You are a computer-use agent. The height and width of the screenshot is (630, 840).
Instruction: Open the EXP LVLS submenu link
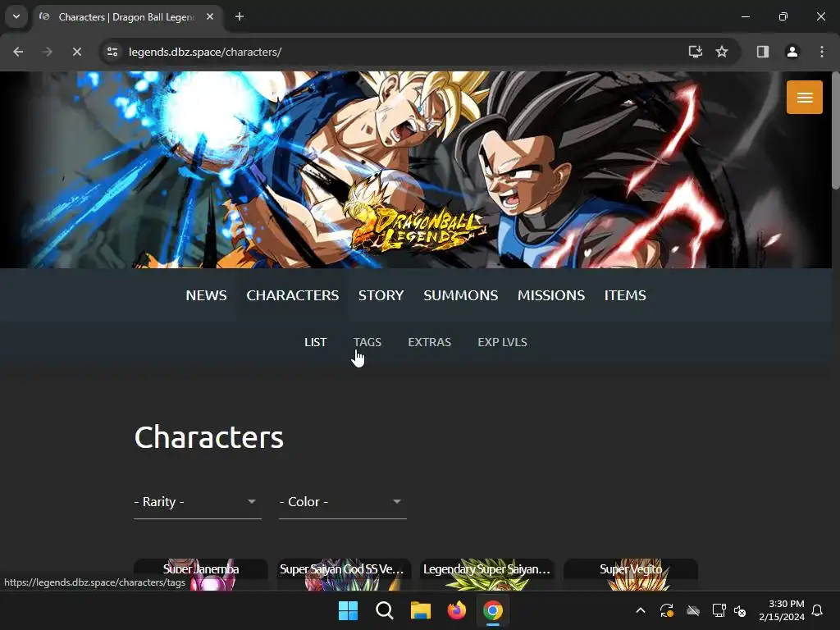coord(502,342)
